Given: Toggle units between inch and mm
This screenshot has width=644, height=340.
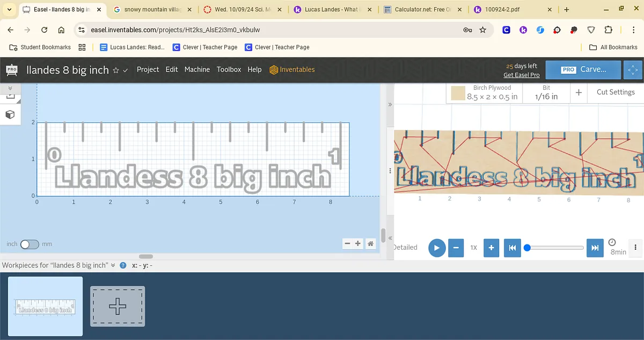Looking at the screenshot, I should (x=30, y=244).
